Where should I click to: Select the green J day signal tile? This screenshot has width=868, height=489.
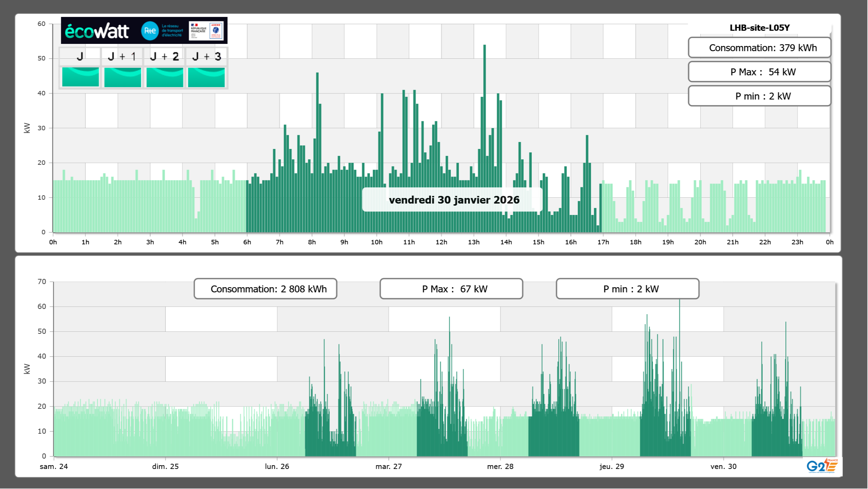(x=80, y=77)
